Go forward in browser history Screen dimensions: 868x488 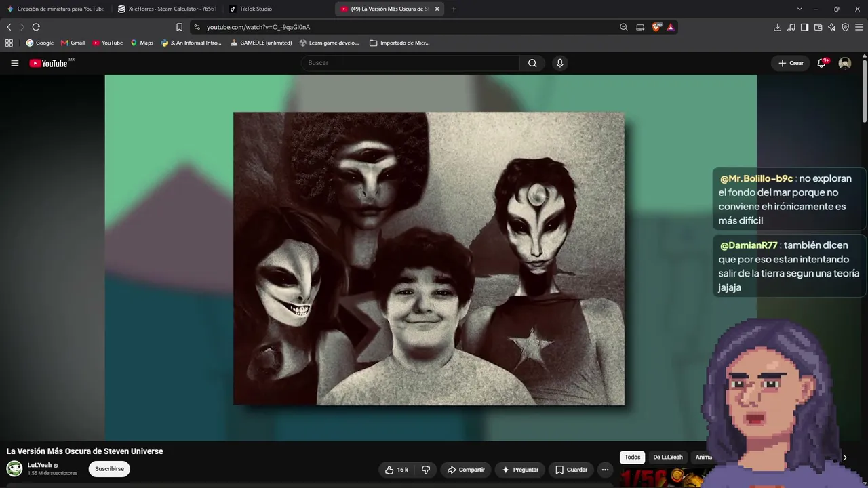22,27
